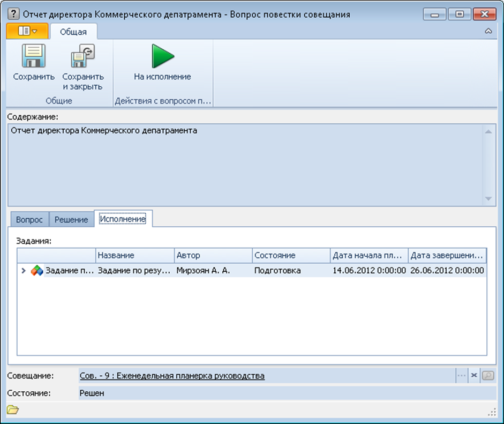Image resolution: width=504 pixels, height=424 pixels.
Task: Click into the Содержание text area
Action: point(245,165)
